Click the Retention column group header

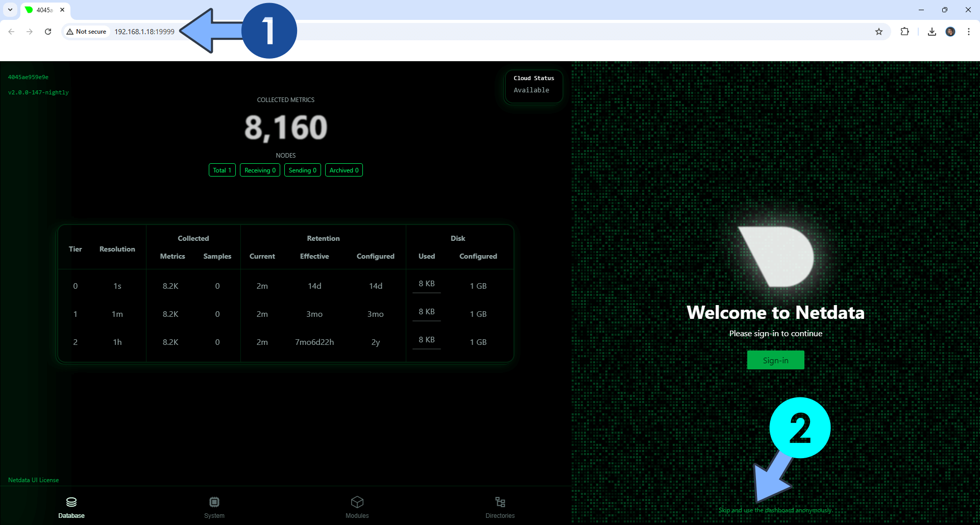click(x=323, y=238)
